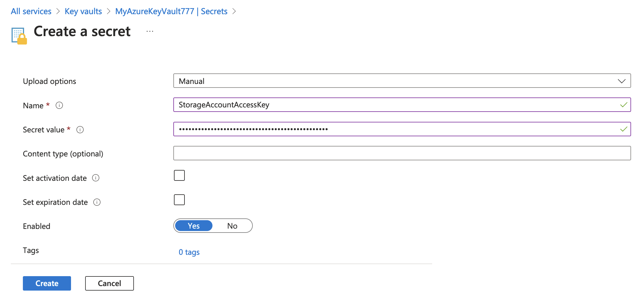Click the Key Vault lock icon
Image resolution: width=644 pixels, height=296 pixels.
[x=19, y=36]
